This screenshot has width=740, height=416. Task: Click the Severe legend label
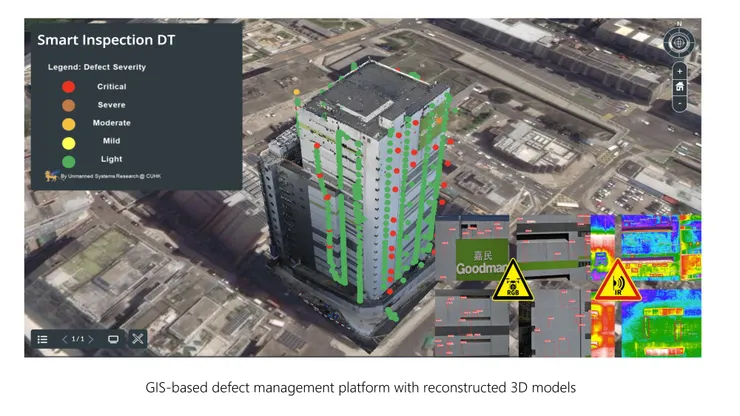pos(111,105)
